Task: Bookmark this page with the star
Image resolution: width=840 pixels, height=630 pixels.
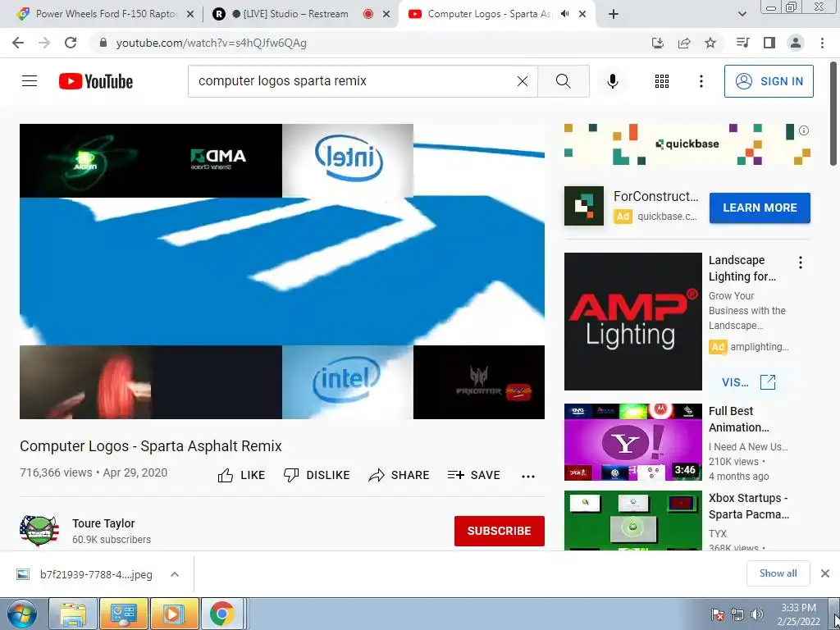Action: [710, 43]
